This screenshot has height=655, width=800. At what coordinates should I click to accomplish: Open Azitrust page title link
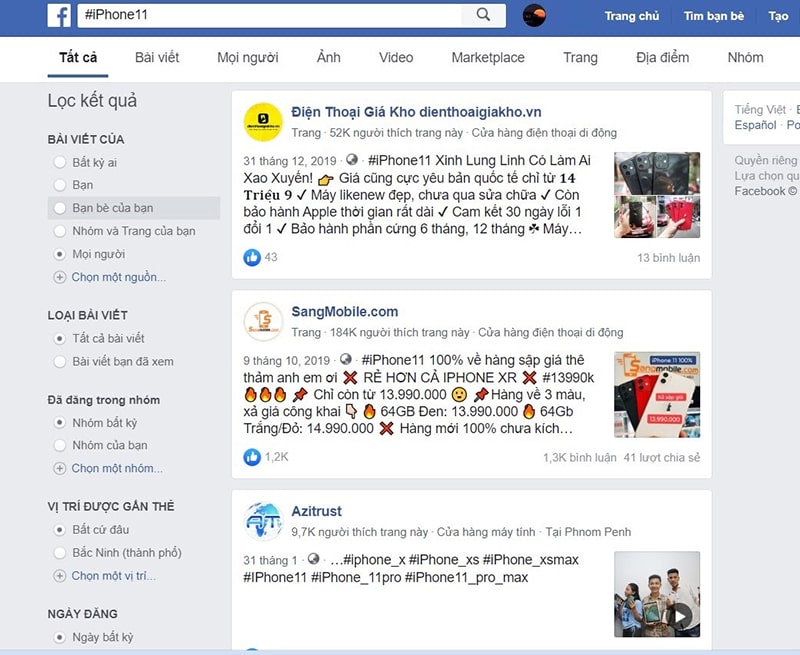tap(316, 511)
